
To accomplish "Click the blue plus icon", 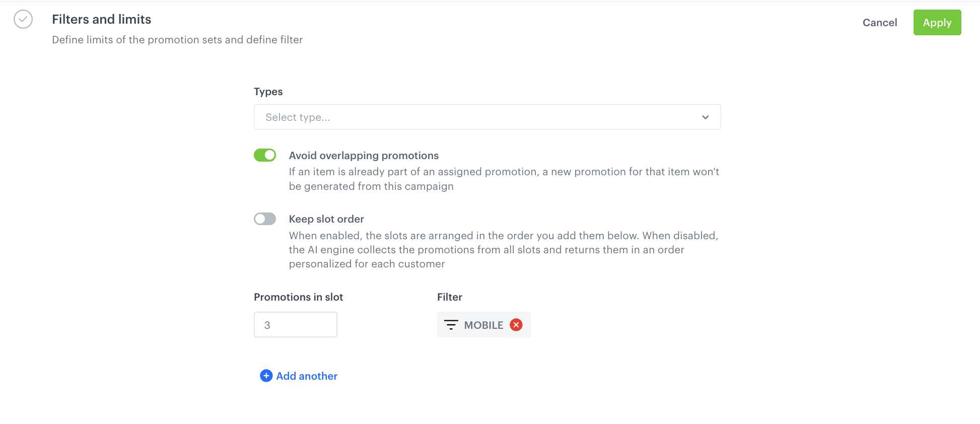I will point(266,376).
